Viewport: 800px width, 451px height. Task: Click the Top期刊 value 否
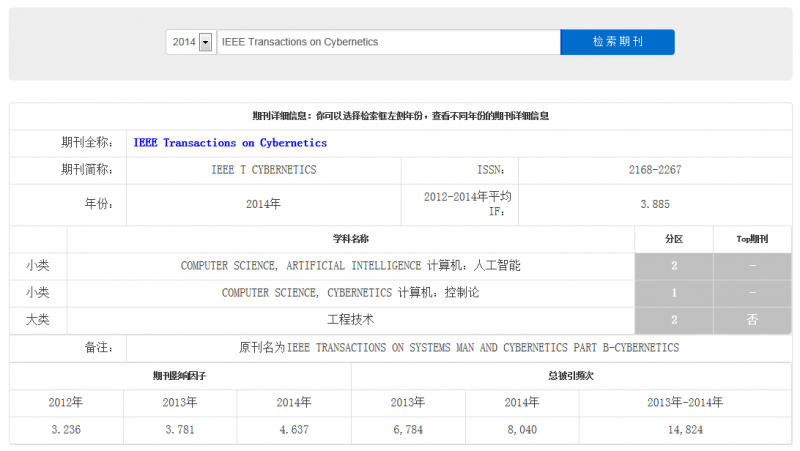point(752,320)
